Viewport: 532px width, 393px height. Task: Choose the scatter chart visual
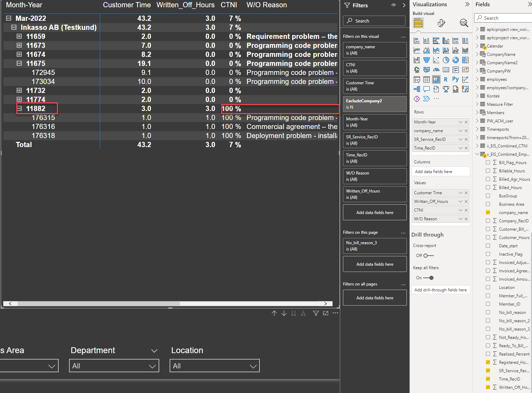[x=436, y=60]
